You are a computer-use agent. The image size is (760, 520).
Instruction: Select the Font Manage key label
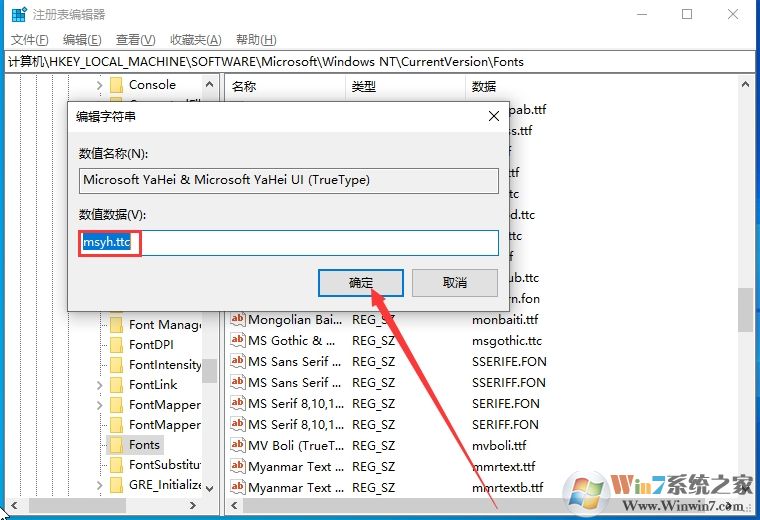[165, 325]
